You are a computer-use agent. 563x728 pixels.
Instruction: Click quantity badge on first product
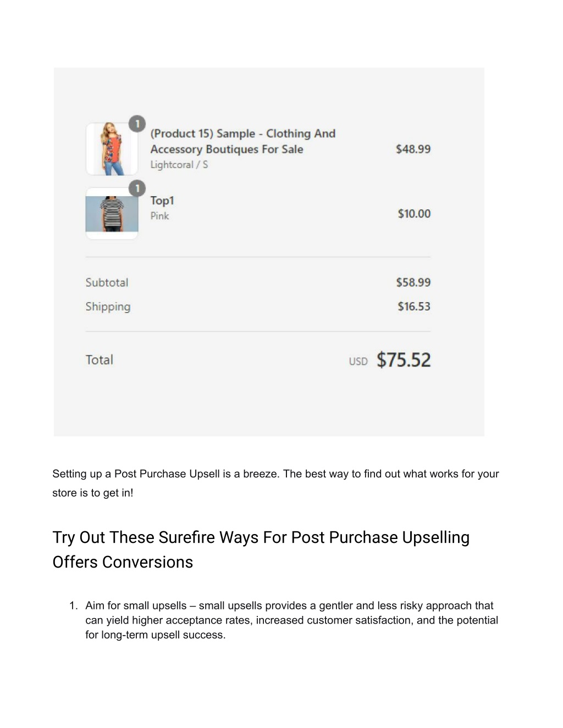point(137,124)
